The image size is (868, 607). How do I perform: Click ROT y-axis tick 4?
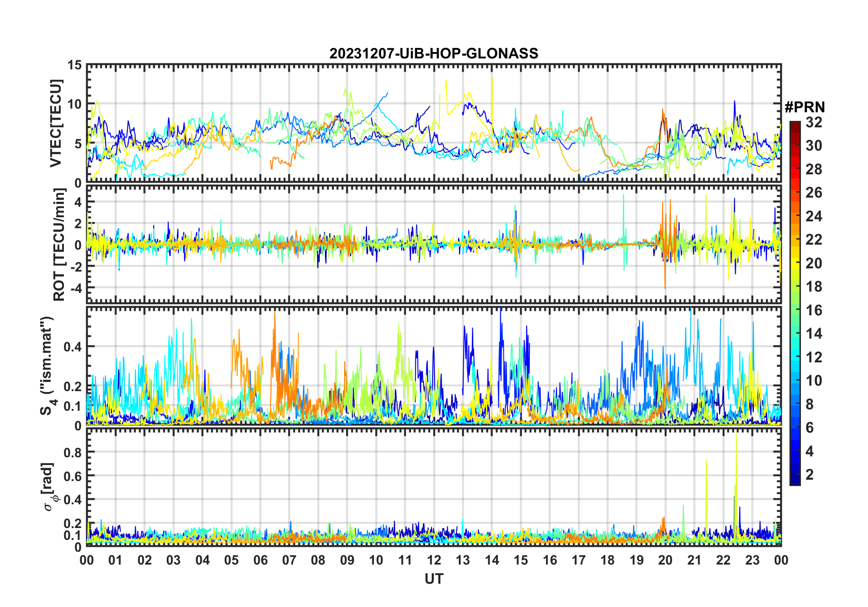point(79,202)
